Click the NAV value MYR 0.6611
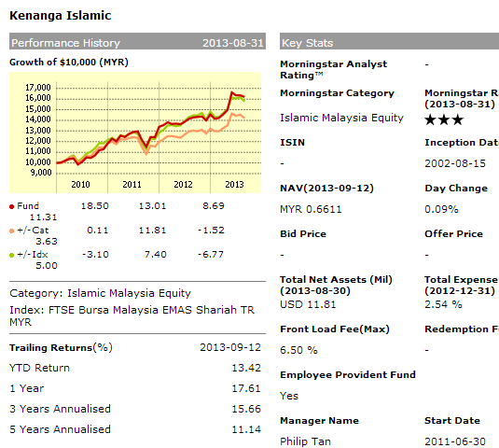Image resolution: width=499 pixels, height=448 pixels. [311, 209]
